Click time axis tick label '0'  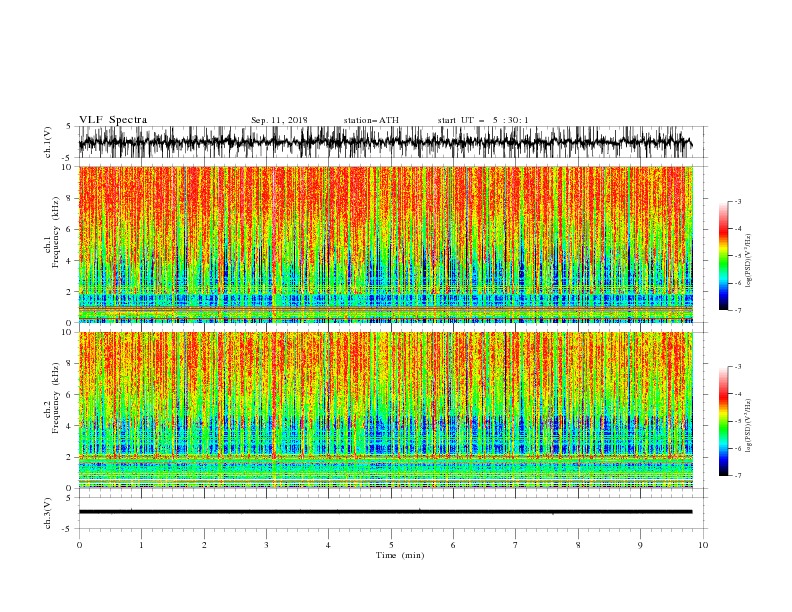pos(79,545)
